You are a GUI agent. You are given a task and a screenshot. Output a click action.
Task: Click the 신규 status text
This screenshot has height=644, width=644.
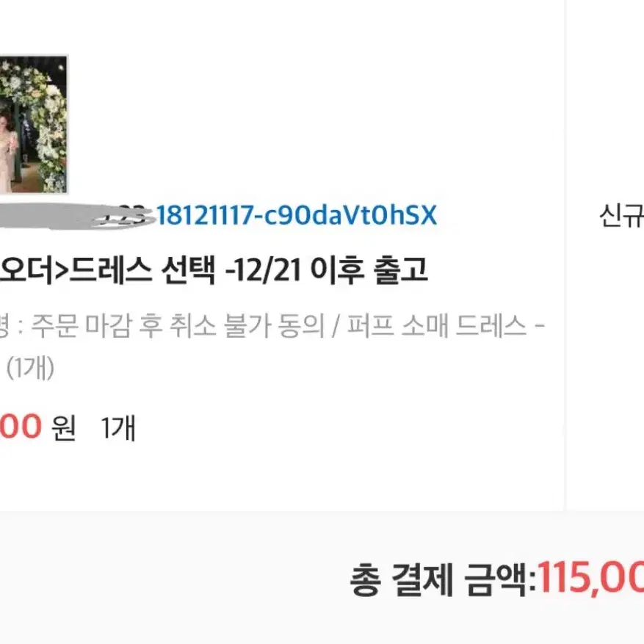click(x=621, y=216)
